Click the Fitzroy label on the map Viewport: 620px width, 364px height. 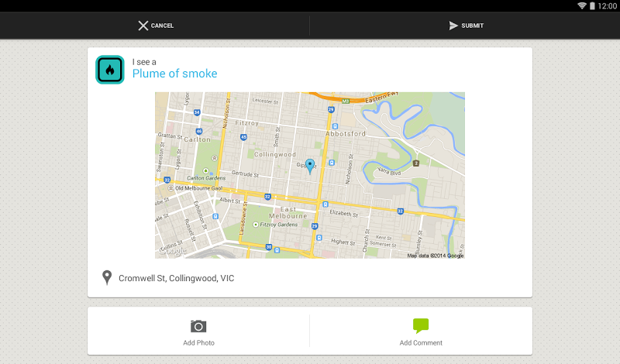click(246, 123)
